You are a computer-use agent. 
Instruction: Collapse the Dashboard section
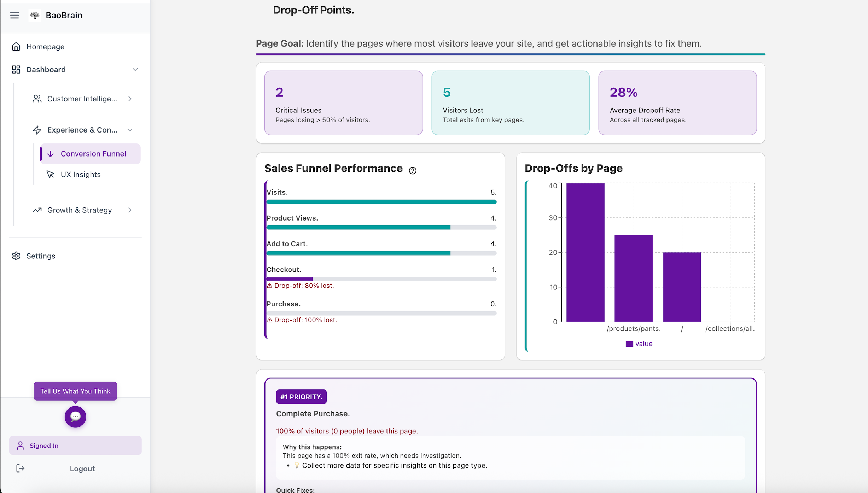tap(135, 69)
